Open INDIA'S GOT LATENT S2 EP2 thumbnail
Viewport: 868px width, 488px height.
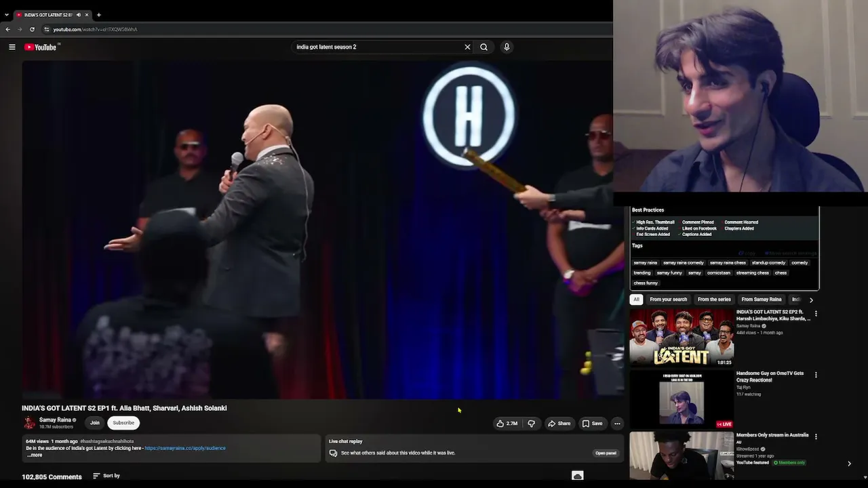tap(682, 338)
